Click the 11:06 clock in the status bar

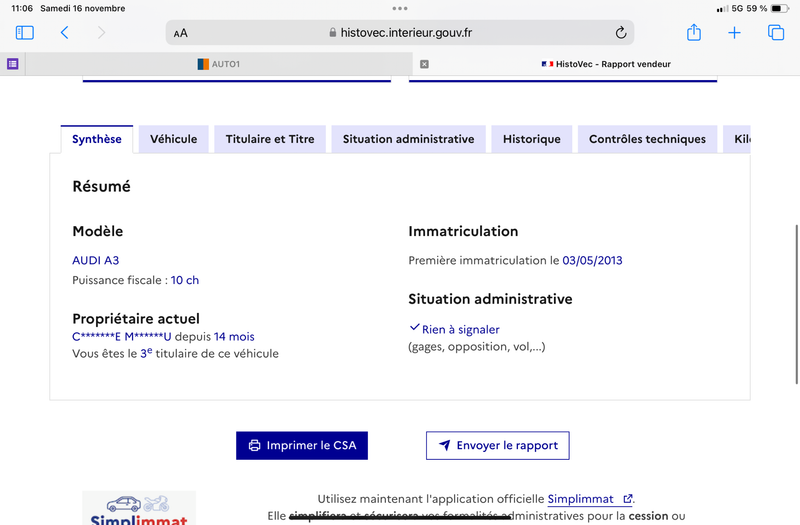tap(22, 8)
